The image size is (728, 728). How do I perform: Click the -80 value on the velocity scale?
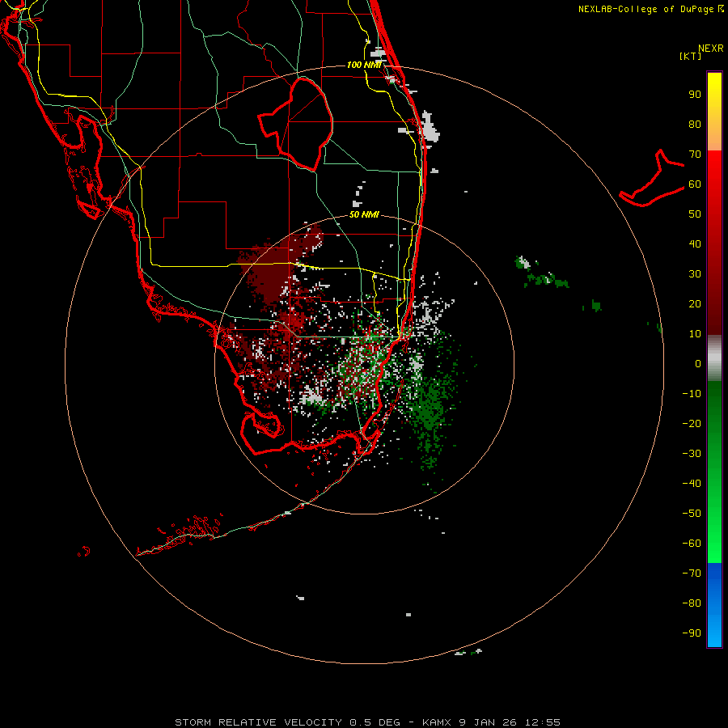tap(692, 603)
